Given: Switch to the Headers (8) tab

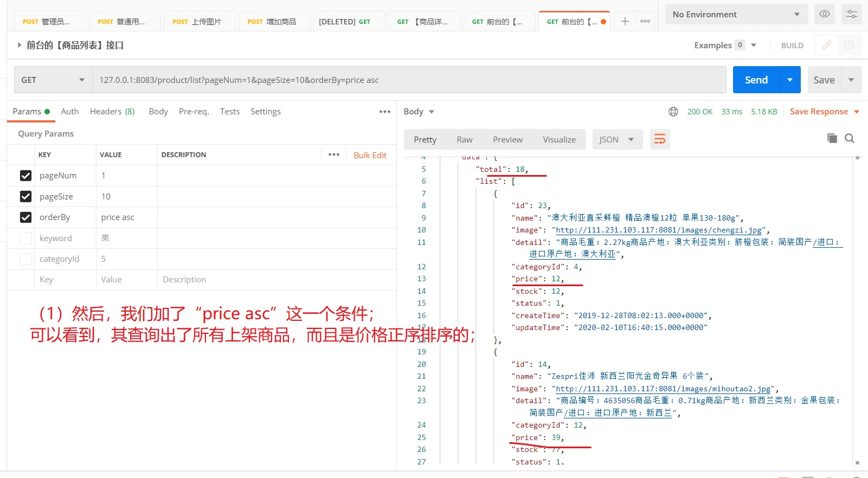Looking at the screenshot, I should click(112, 112).
